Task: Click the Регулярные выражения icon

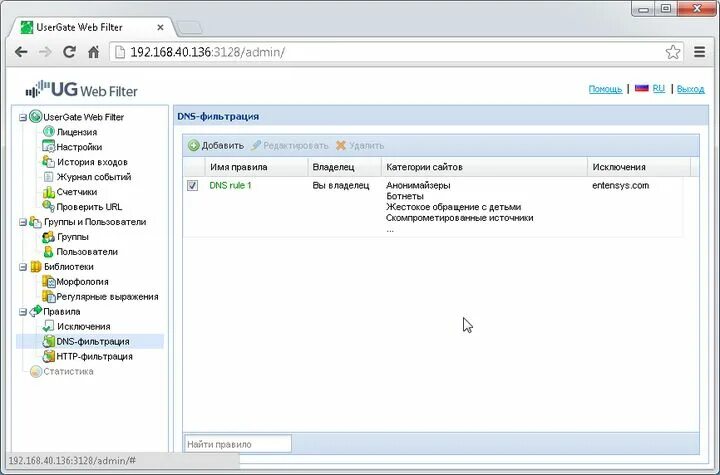Action: point(49,296)
